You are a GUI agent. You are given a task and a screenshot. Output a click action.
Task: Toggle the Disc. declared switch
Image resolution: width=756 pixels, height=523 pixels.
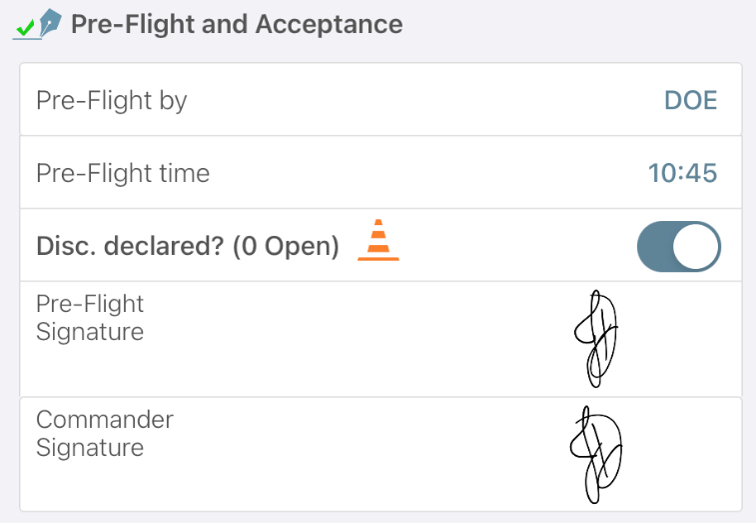pos(679,246)
